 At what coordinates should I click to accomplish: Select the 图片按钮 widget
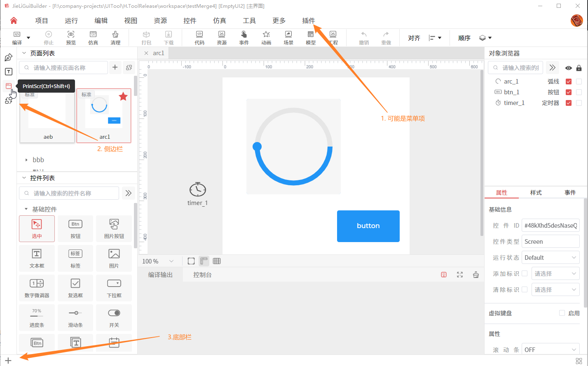pyautogui.click(x=114, y=228)
